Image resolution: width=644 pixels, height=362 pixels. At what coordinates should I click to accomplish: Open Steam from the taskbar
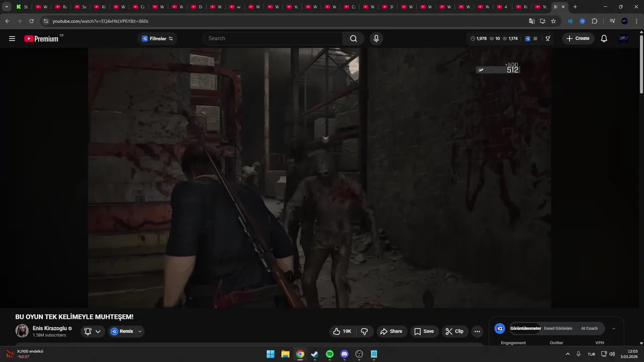[314, 354]
